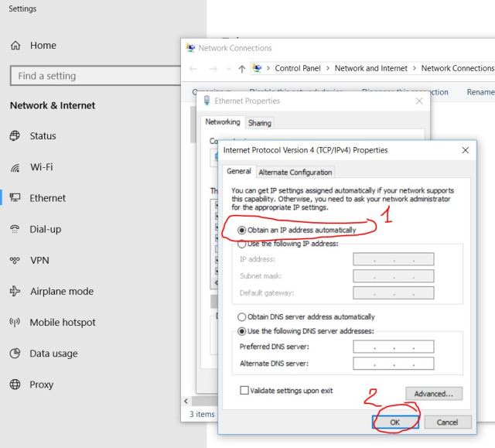
Task: Select Obtain DNS server address automatically
Action: pyautogui.click(x=242, y=317)
